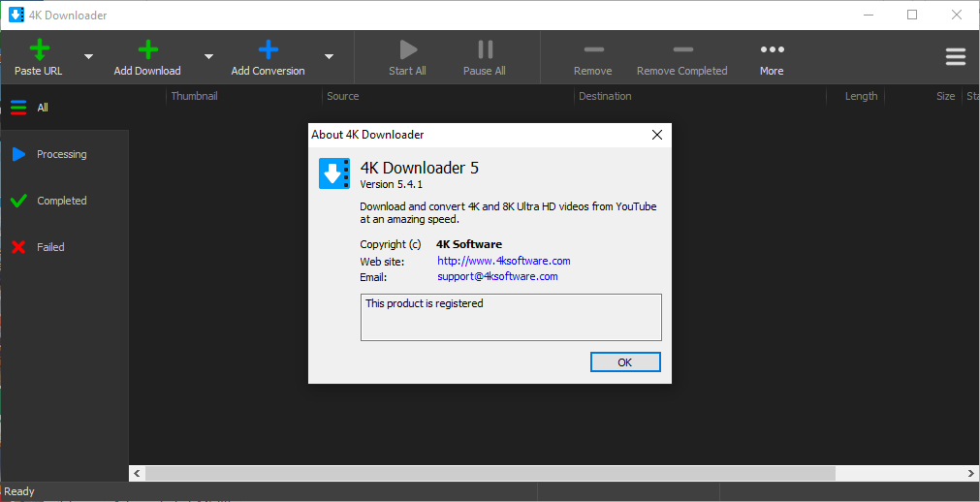
Task: Open the Paste URL dropdown arrow
Action: pos(89,56)
